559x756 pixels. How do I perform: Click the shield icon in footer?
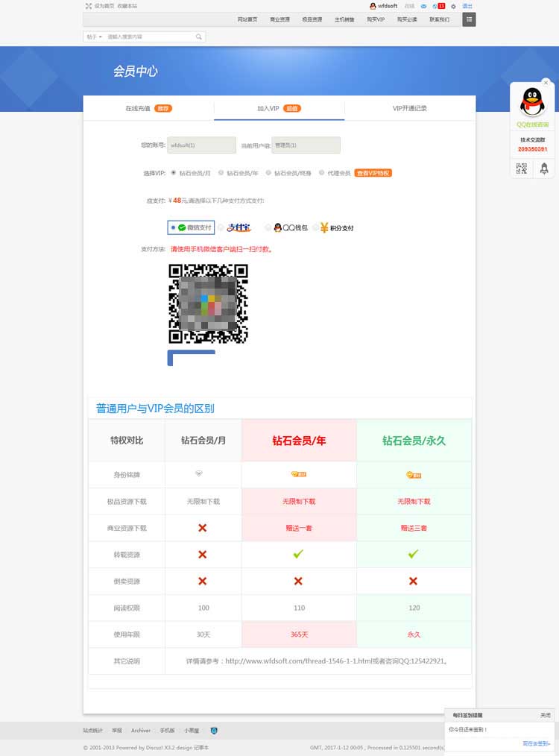(x=214, y=731)
